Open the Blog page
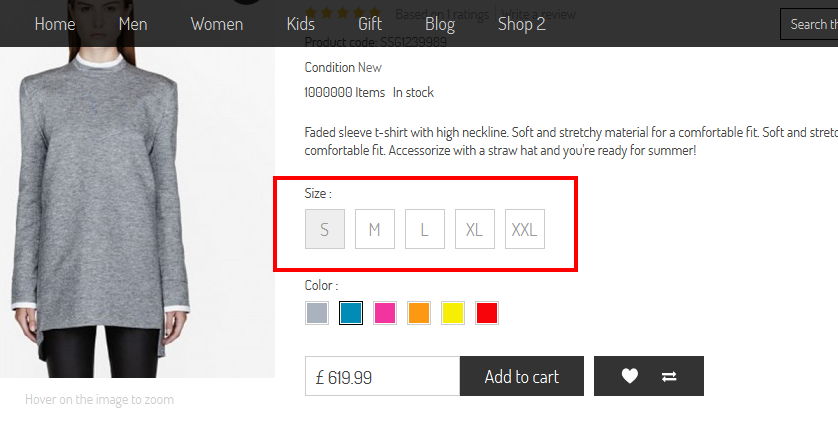Viewport: 838px width, 424px height. 440,24
